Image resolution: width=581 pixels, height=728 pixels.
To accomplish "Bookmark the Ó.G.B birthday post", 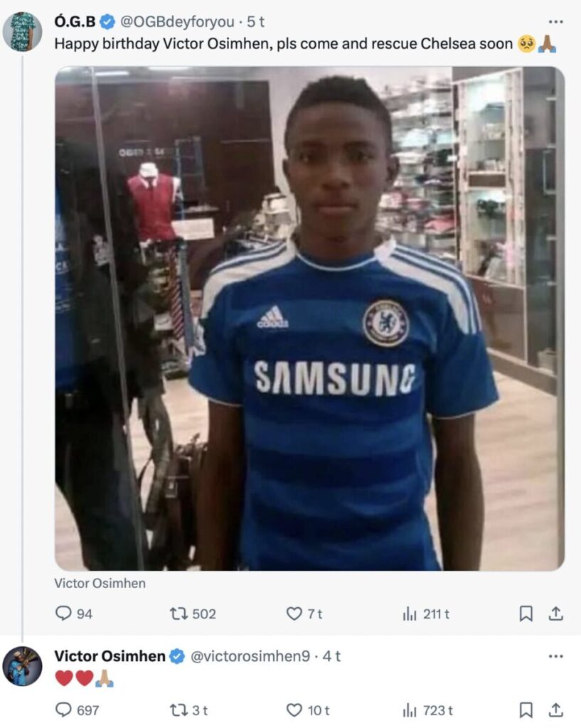I will click(526, 614).
